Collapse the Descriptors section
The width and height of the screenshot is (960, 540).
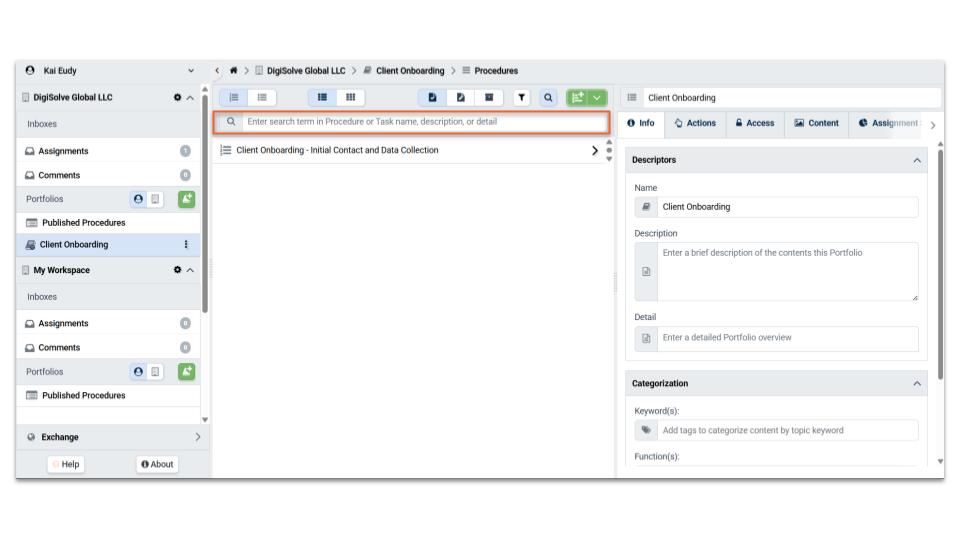pos(917,160)
